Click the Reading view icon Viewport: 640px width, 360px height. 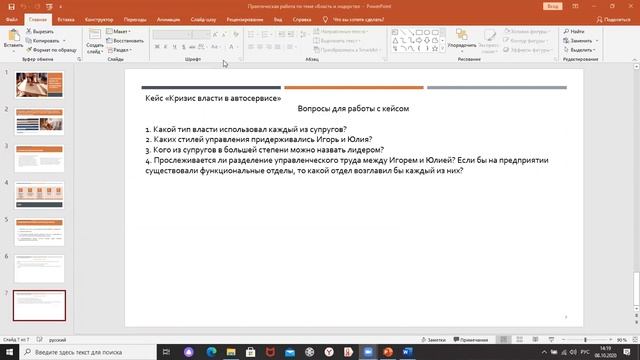536,340
